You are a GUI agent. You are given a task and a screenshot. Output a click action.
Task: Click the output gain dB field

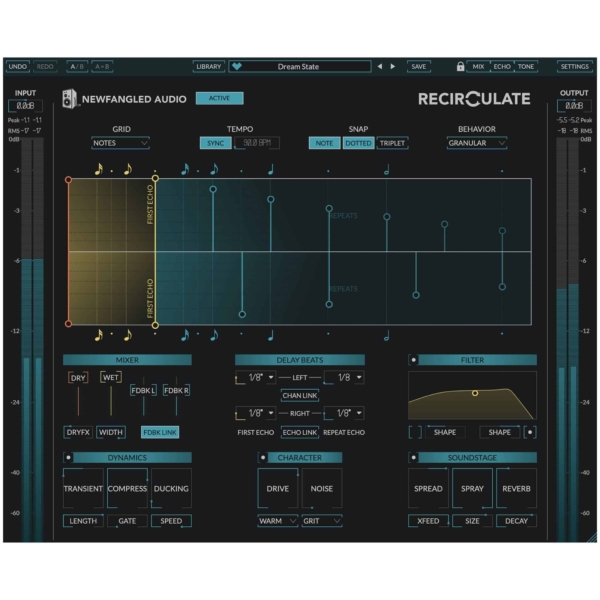574,106
